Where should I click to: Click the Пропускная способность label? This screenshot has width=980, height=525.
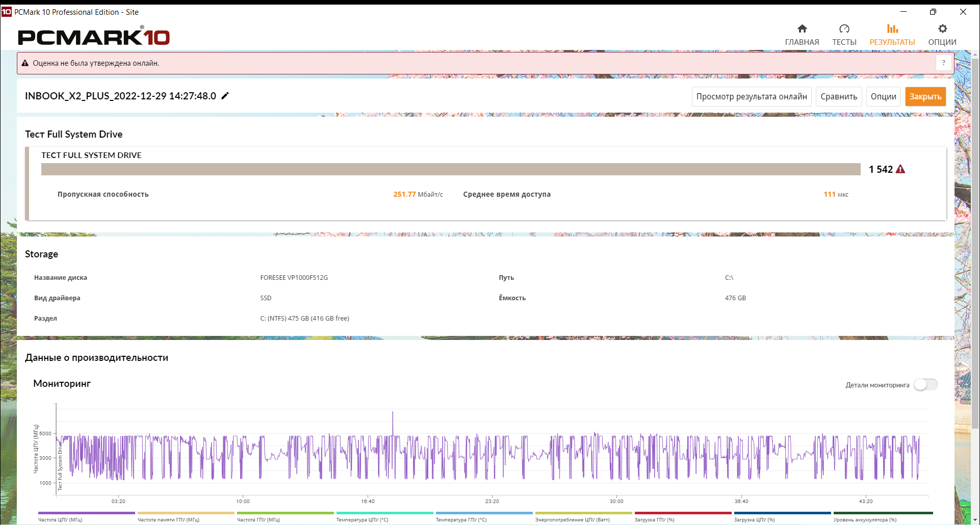point(103,194)
